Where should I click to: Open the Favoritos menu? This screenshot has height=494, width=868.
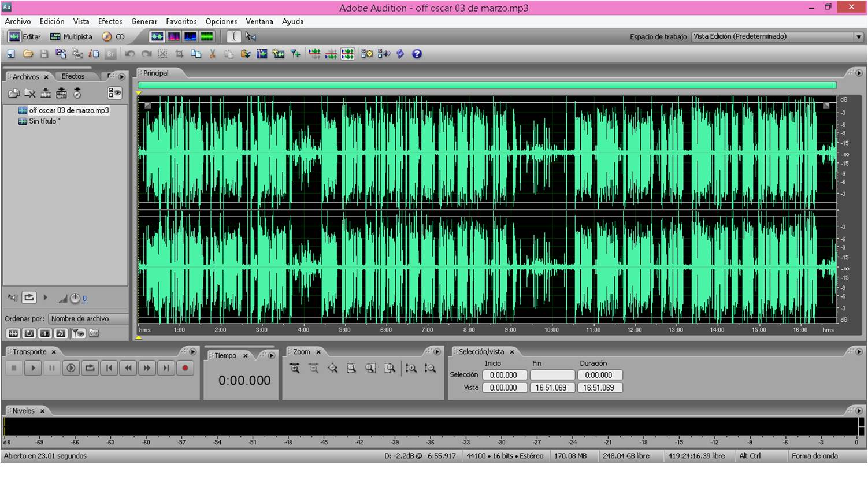(181, 21)
